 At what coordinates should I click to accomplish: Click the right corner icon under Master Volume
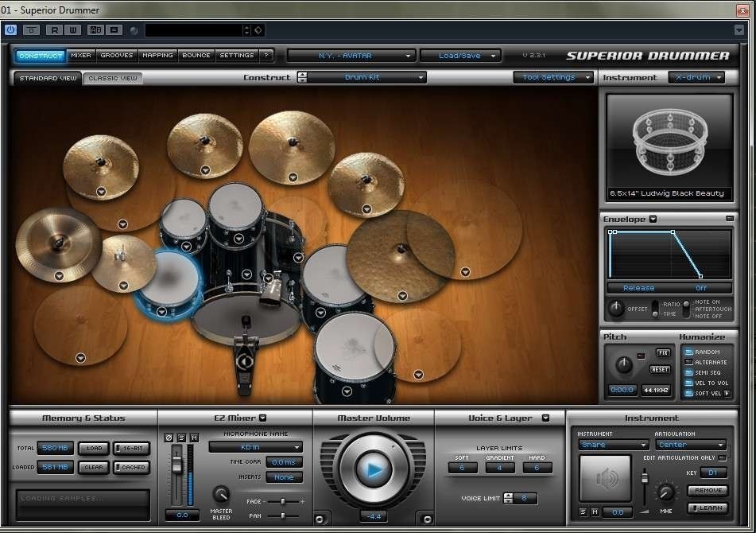(x=427, y=519)
